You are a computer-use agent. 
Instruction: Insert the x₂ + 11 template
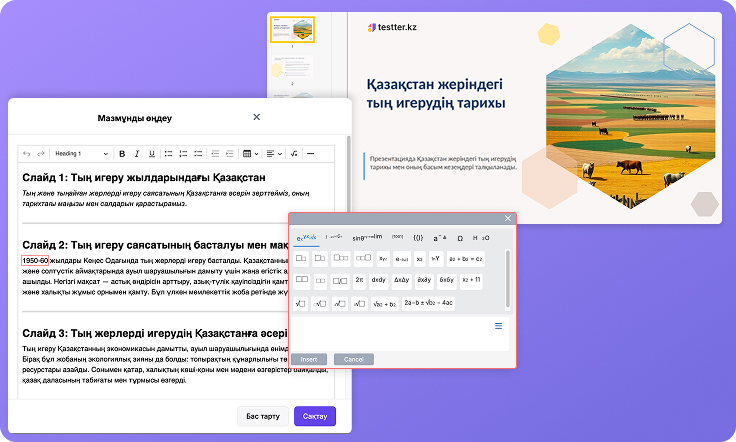tap(471, 280)
